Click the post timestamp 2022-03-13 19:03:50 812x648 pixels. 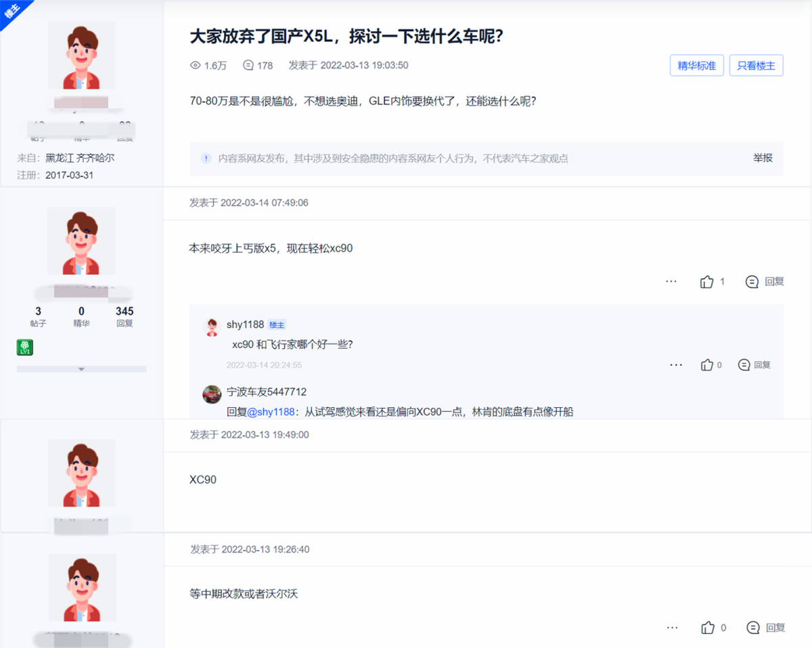[x=364, y=66]
